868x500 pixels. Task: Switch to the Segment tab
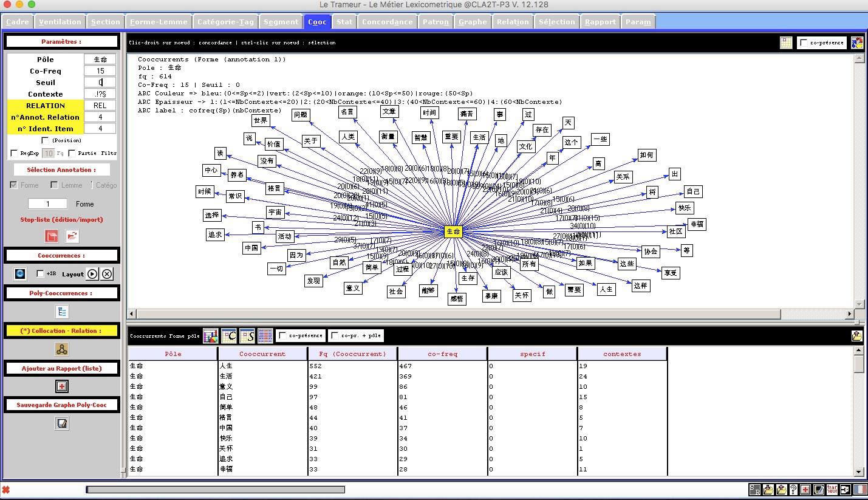pyautogui.click(x=281, y=22)
